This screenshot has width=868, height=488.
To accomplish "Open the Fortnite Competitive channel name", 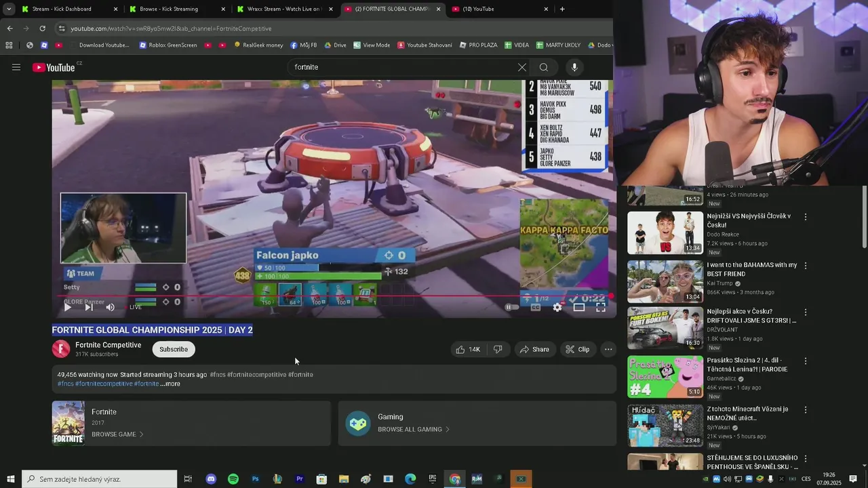I will click(x=108, y=345).
